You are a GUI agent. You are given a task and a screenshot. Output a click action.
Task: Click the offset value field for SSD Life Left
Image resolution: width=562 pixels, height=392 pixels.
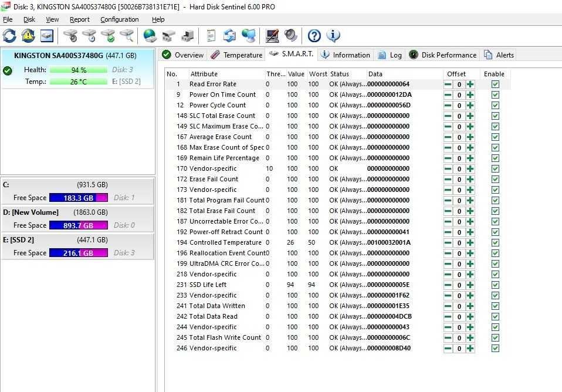(x=459, y=285)
